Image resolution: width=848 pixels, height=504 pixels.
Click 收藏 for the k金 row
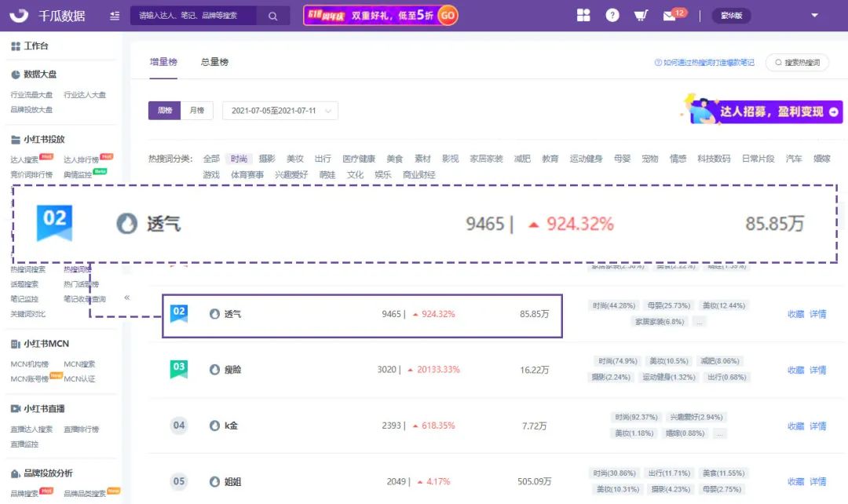pyautogui.click(x=795, y=426)
